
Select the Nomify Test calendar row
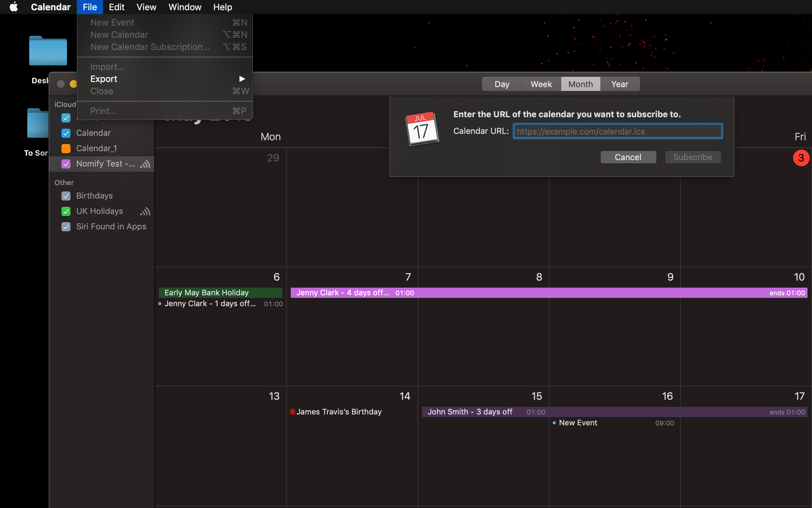pyautogui.click(x=102, y=164)
